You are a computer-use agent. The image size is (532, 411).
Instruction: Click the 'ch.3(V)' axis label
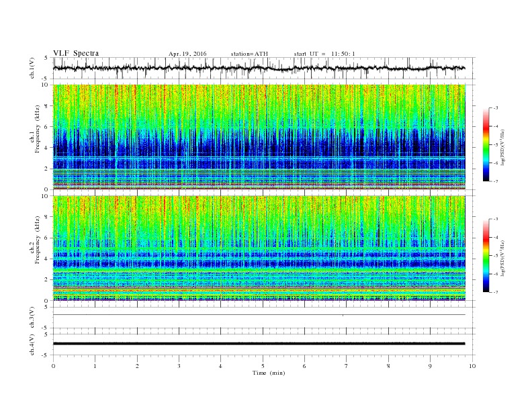[x=32, y=318]
